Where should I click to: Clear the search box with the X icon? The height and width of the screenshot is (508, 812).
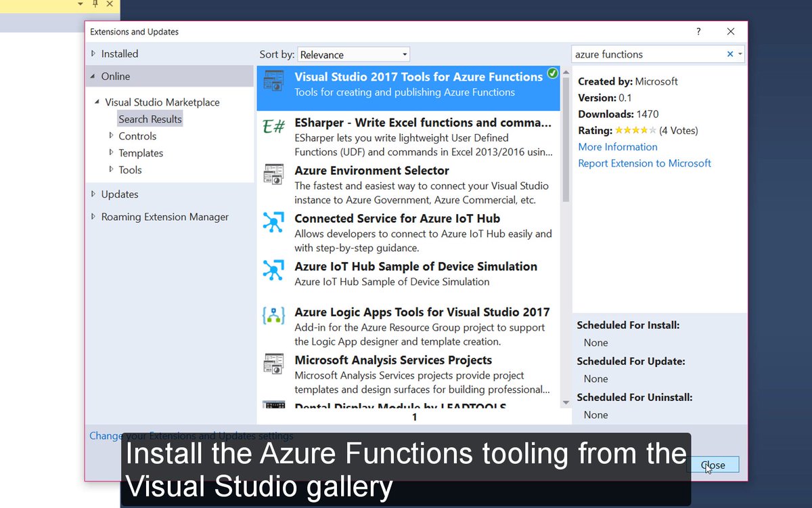pos(730,54)
